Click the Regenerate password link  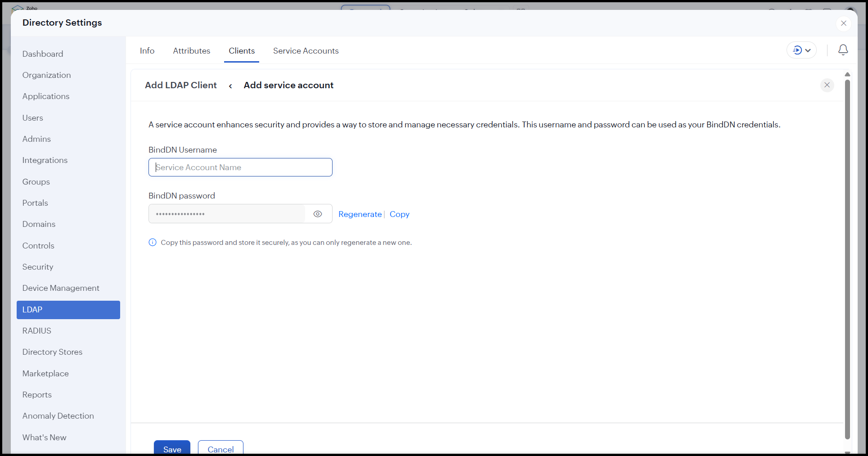tap(360, 214)
